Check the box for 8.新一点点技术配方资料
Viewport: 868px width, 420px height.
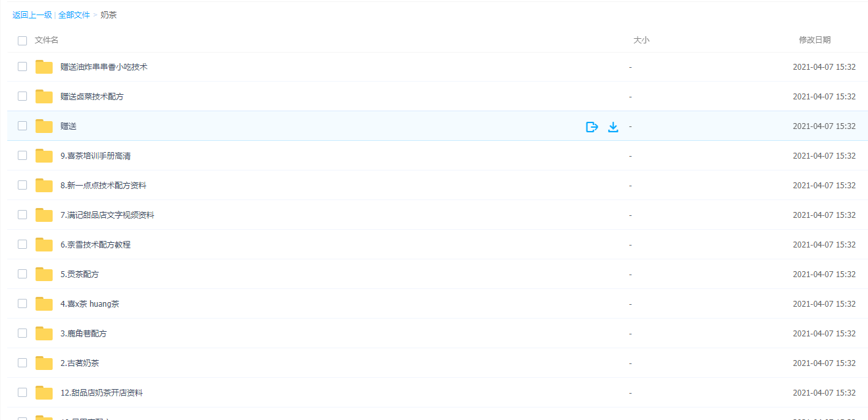click(22, 185)
